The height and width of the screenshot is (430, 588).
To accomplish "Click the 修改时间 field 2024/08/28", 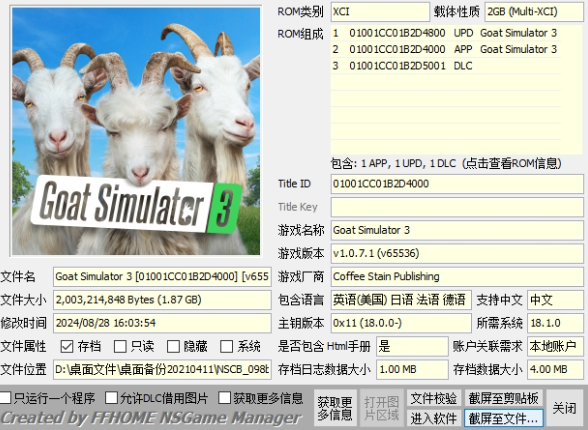I will (162, 324).
